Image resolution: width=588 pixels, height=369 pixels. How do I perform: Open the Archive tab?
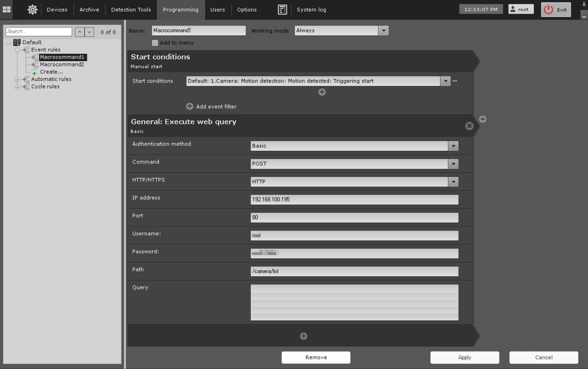pyautogui.click(x=89, y=10)
